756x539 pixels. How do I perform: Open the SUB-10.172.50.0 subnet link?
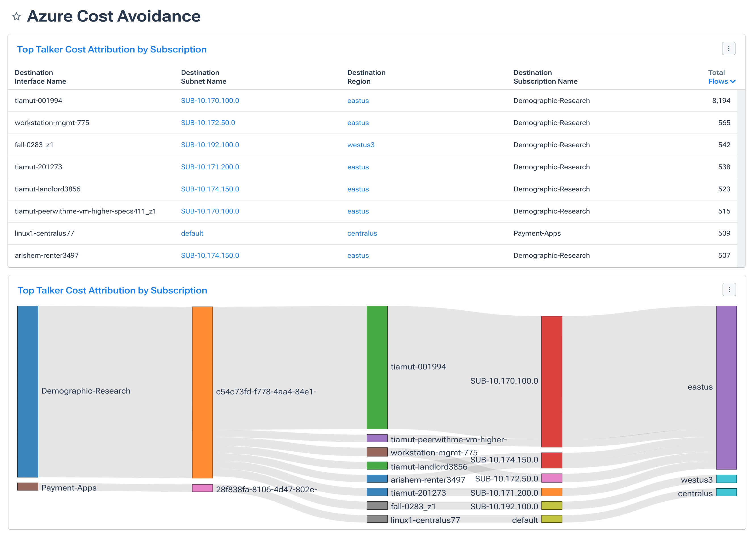[208, 123]
